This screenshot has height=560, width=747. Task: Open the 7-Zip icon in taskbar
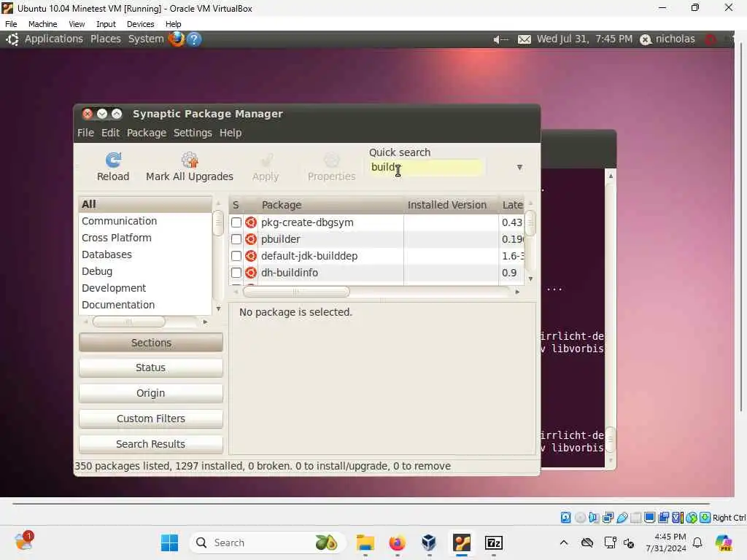click(494, 542)
